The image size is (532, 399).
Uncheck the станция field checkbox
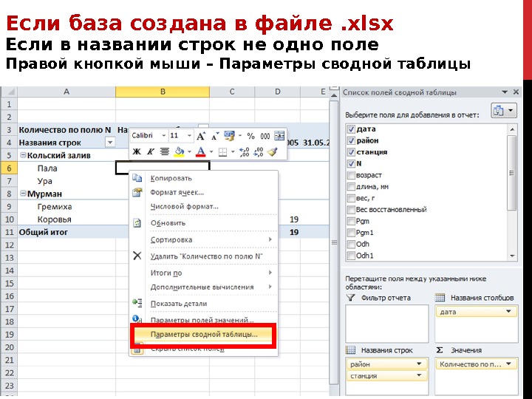(351, 152)
